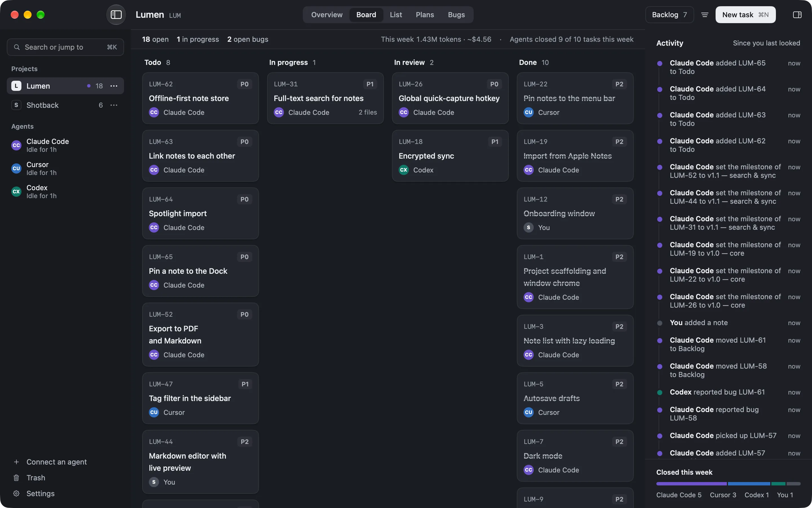
Task: Click the Cursor avatar on Tag filter card
Action: point(154,412)
